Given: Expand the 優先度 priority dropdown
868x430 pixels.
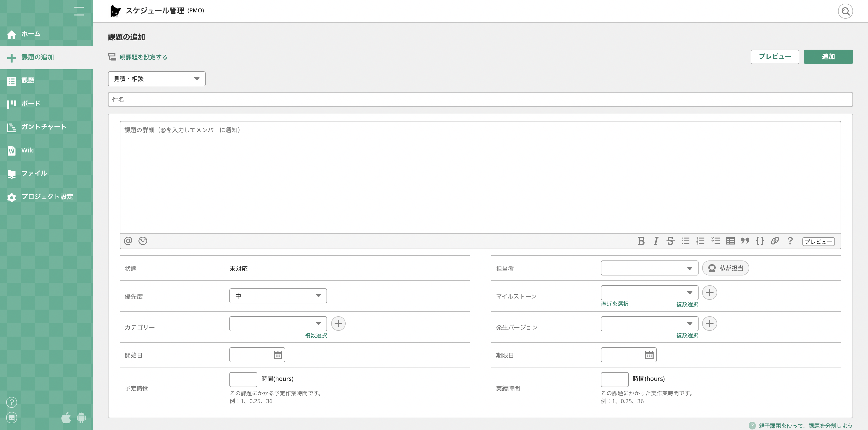Looking at the screenshot, I should tap(278, 296).
